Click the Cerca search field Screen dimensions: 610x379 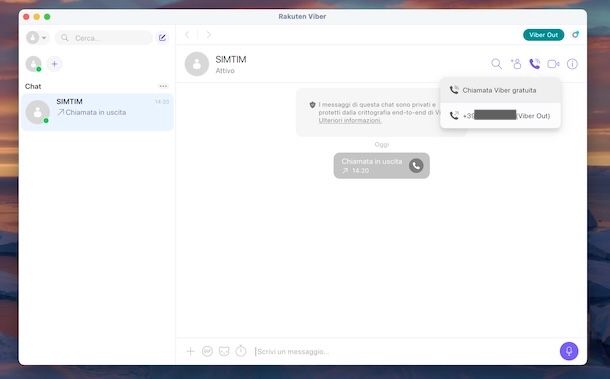(103, 38)
